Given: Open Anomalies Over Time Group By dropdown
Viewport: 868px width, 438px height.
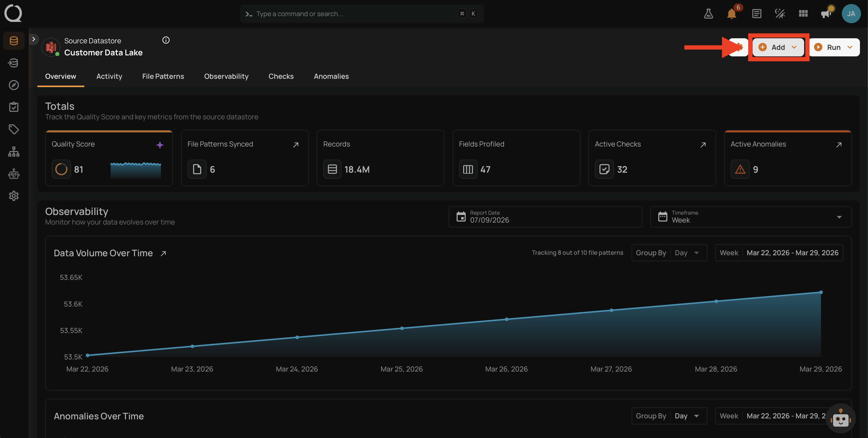Looking at the screenshot, I should tap(669, 416).
